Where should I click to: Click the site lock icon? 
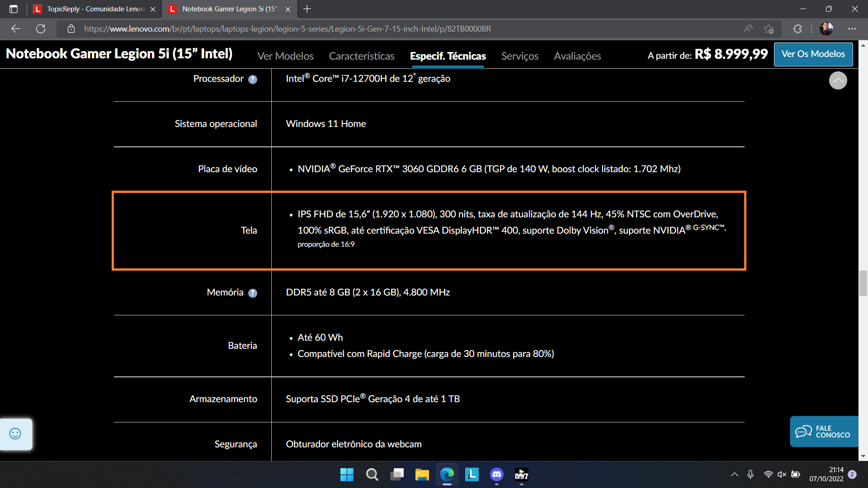71,29
